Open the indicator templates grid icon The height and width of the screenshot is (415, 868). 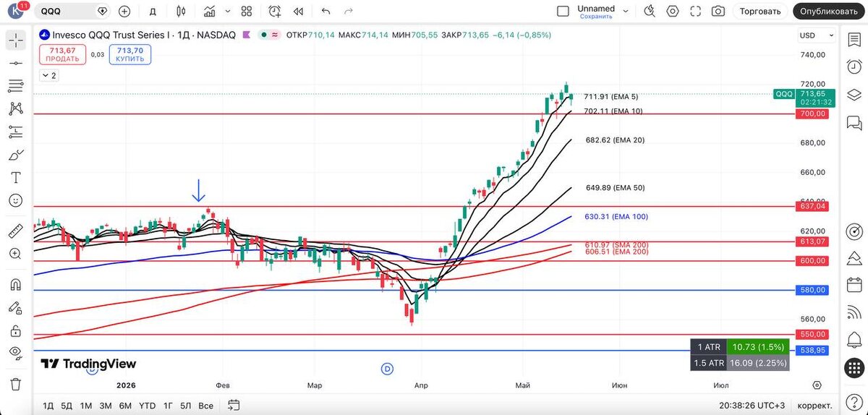[x=247, y=11]
